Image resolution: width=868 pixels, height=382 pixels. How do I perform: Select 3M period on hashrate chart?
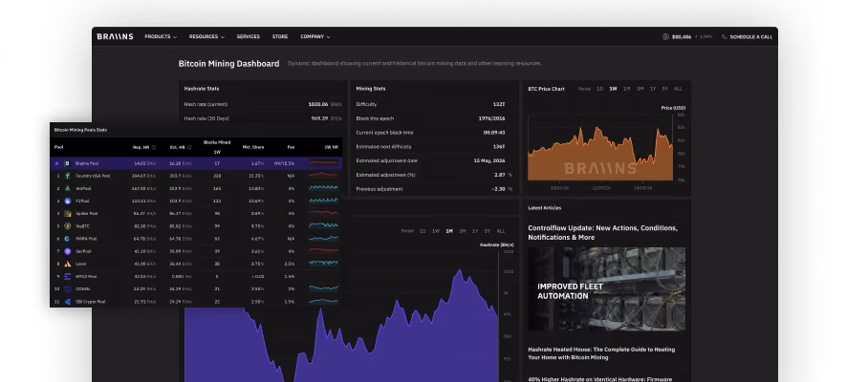coord(463,231)
